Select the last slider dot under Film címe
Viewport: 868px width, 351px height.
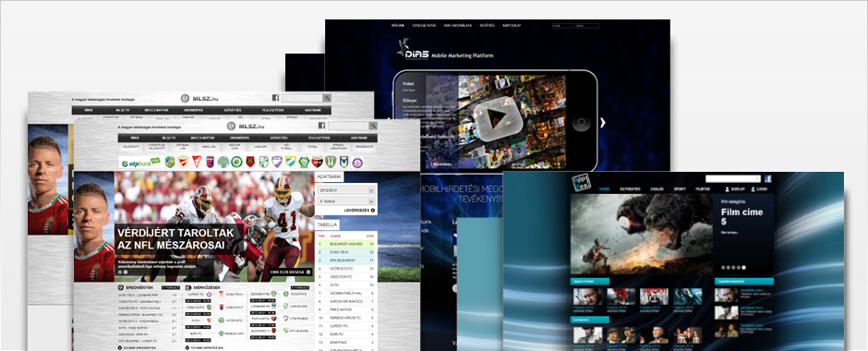pos(743,267)
